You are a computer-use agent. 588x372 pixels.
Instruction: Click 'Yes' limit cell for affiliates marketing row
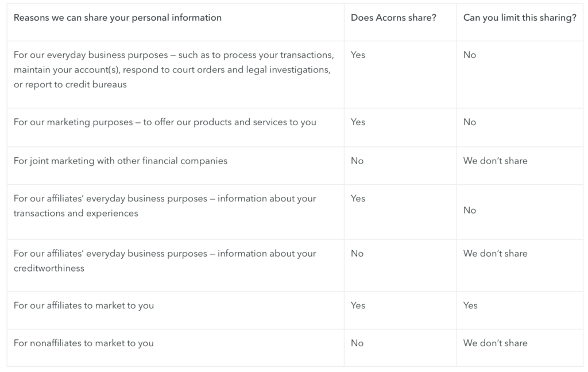pos(470,305)
